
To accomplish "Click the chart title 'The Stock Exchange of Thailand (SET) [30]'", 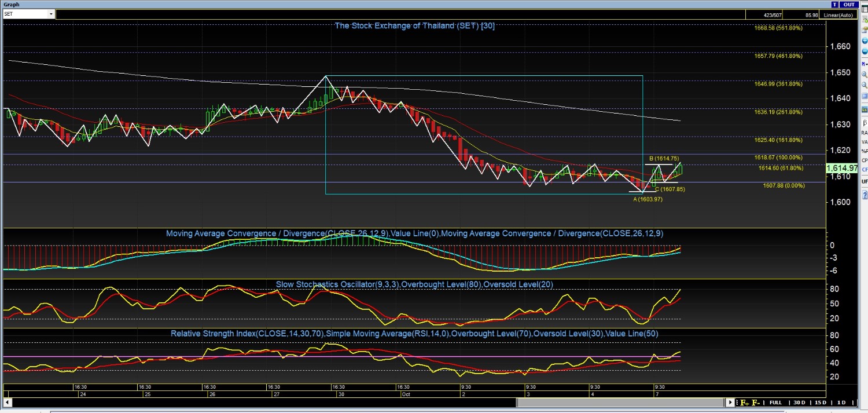I will click(414, 25).
